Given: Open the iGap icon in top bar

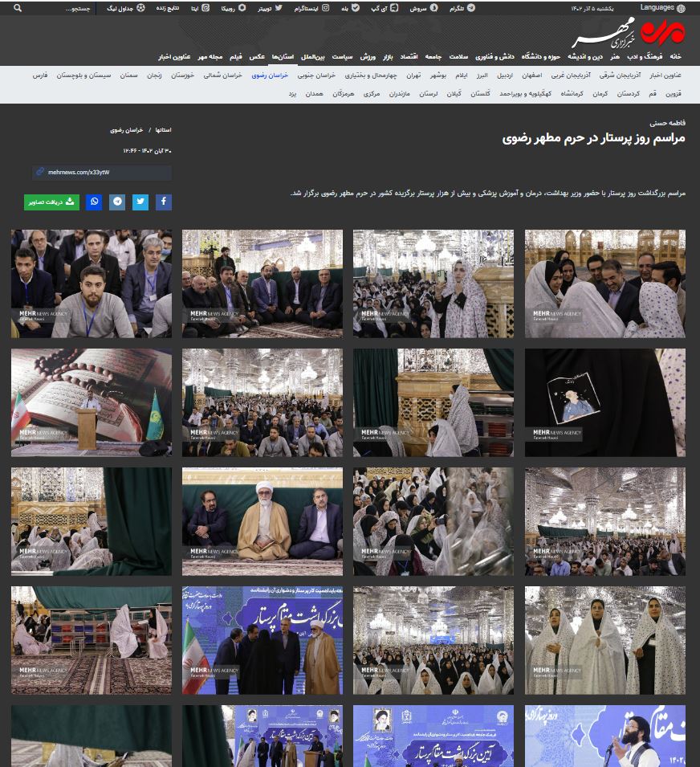Looking at the screenshot, I should (394, 8).
